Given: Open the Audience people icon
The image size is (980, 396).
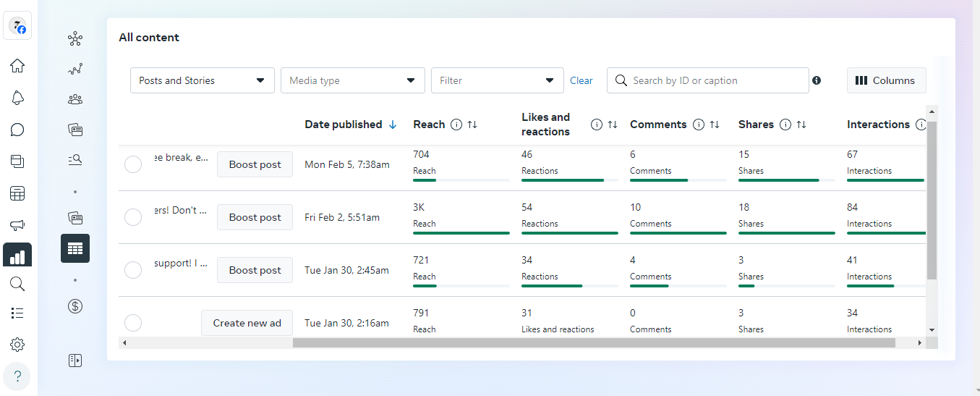Looking at the screenshot, I should (x=75, y=99).
